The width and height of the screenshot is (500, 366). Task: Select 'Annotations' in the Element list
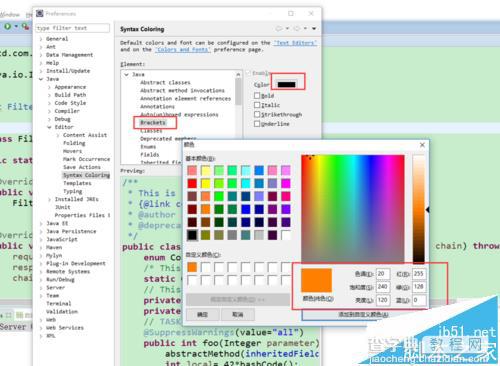tap(157, 107)
